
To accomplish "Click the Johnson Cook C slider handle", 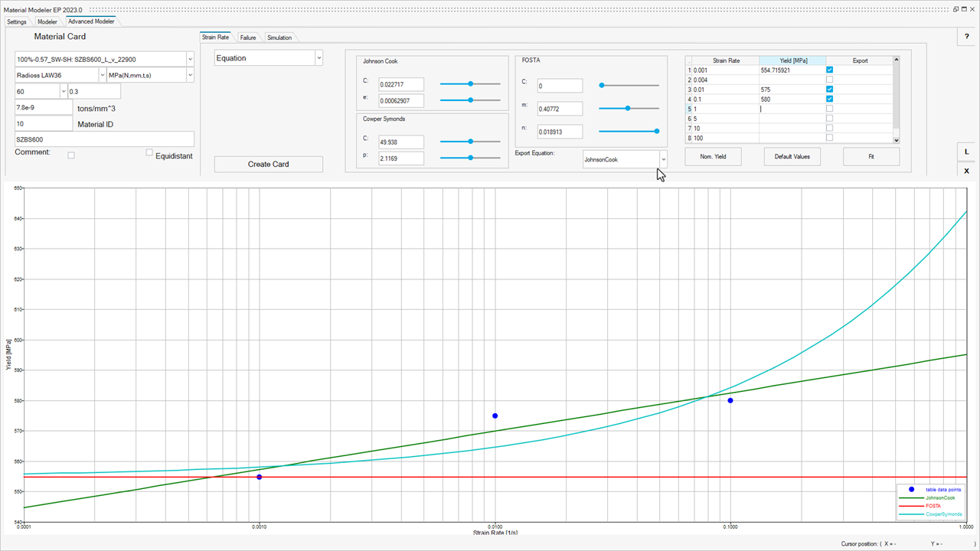I will (470, 83).
